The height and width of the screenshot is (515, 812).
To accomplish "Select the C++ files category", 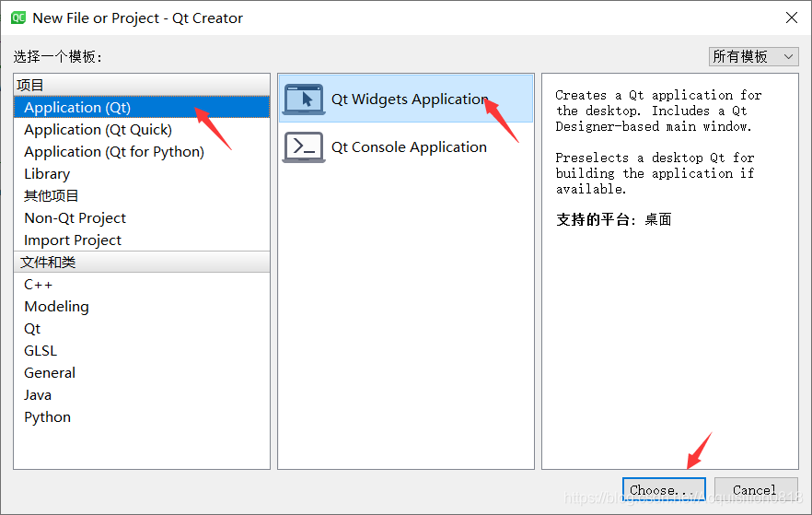I will (x=142, y=285).
